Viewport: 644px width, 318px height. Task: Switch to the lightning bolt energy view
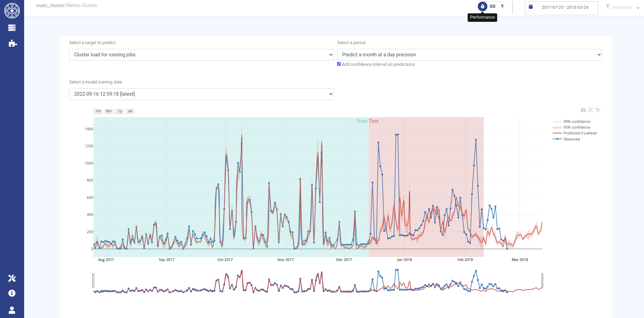[x=502, y=6]
